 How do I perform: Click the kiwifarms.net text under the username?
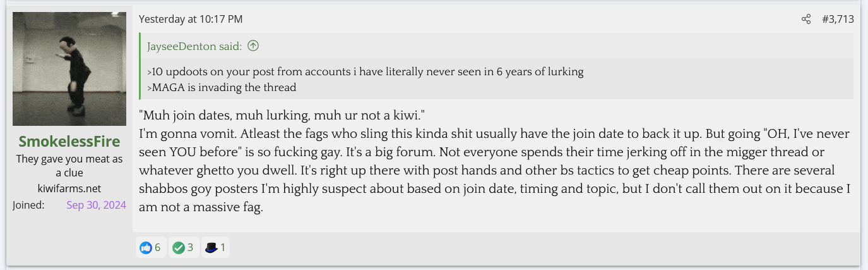click(69, 188)
